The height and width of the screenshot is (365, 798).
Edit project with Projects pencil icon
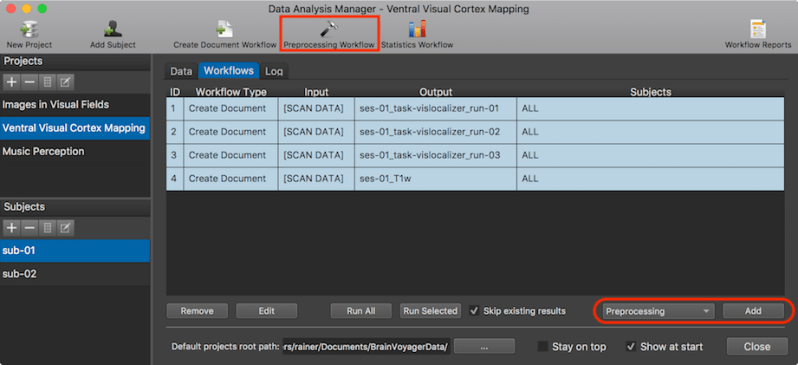point(65,82)
